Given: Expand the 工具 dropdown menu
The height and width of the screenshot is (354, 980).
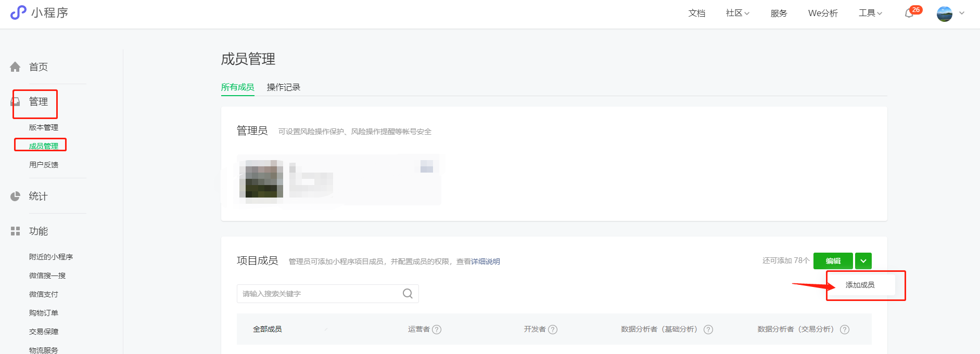Looking at the screenshot, I should tap(870, 13).
